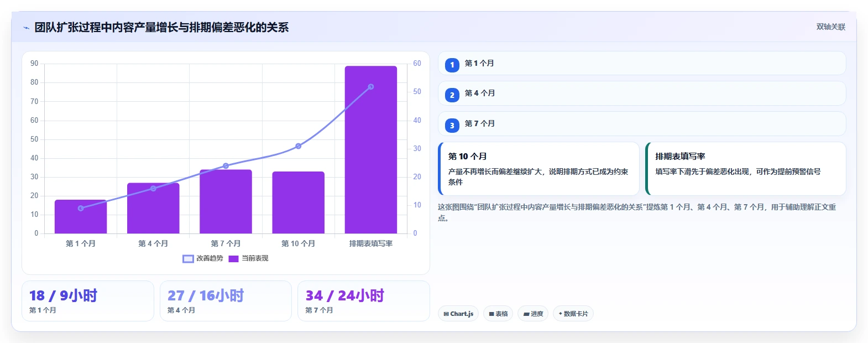
Task: Toggle the 当前表现 legend entry
Action: coord(248,258)
